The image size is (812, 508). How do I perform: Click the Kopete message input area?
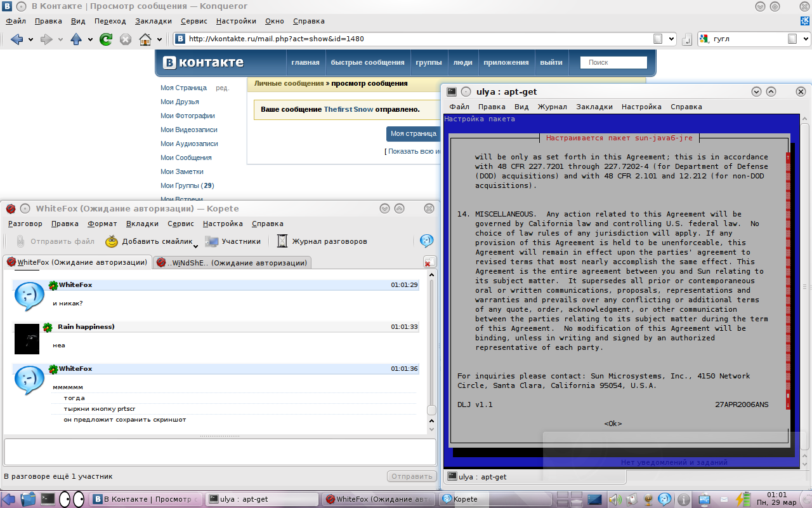tap(219, 452)
